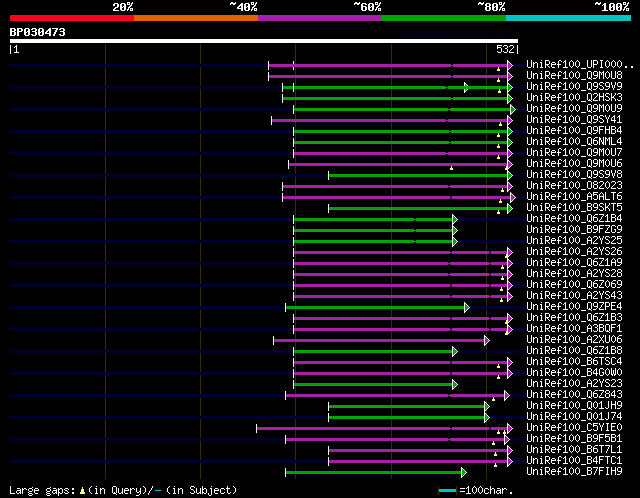This screenshot has height=498, width=640.
Task: Select the UniRef100_Q01J74 row label
Action: (x=574, y=417)
